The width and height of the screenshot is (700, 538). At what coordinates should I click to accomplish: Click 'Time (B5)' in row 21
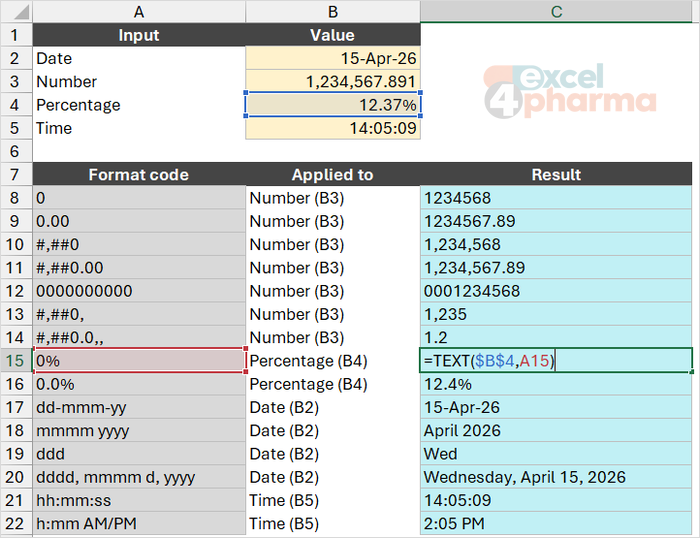click(x=284, y=500)
